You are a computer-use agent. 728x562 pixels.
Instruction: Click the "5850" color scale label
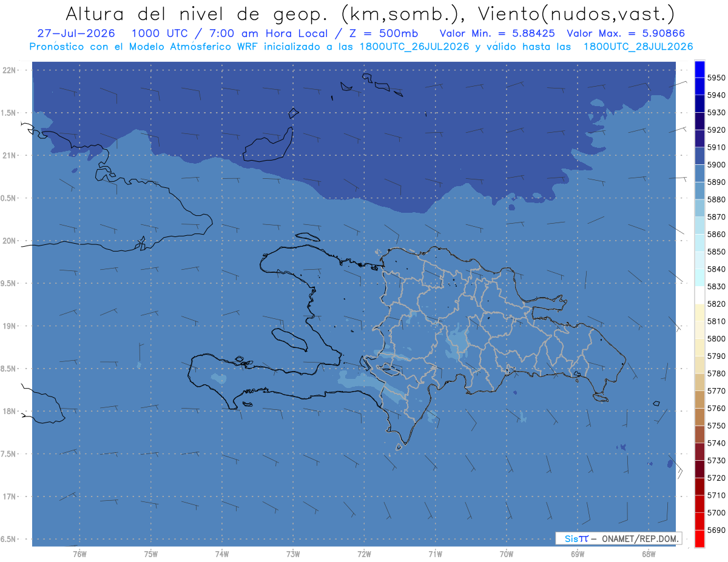tap(716, 252)
